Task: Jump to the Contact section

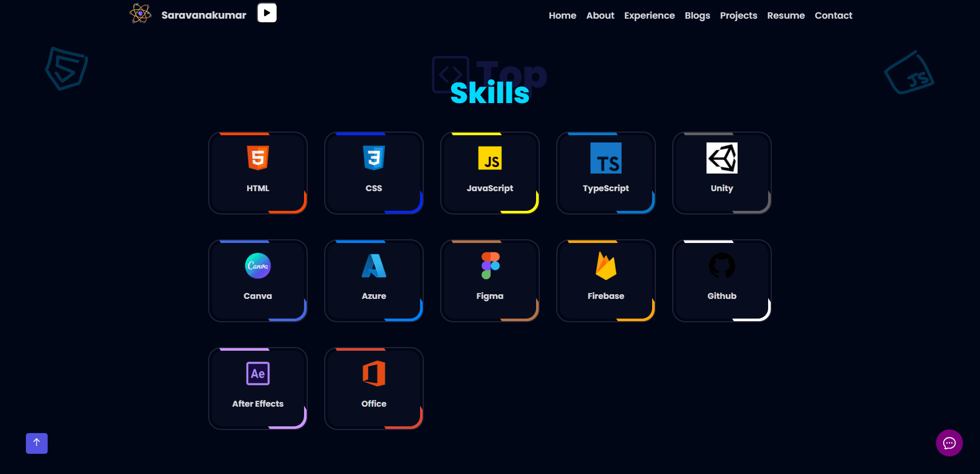Action: [x=833, y=16]
